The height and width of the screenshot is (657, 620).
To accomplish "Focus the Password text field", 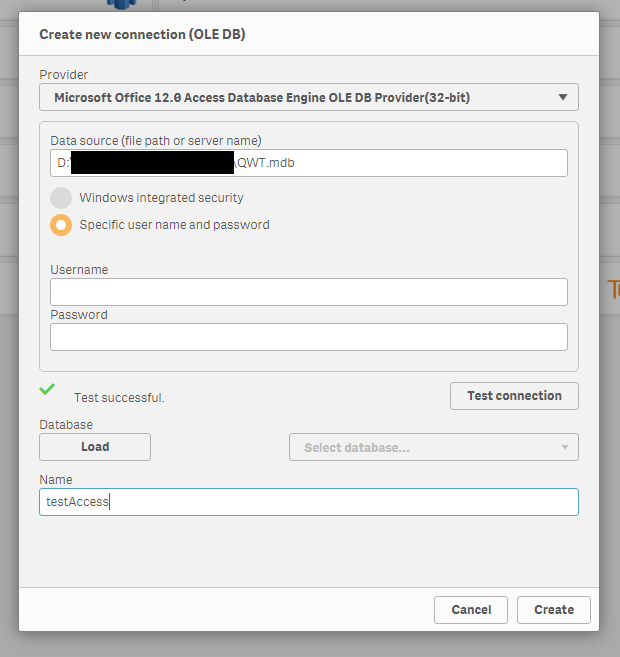I will 308,337.
